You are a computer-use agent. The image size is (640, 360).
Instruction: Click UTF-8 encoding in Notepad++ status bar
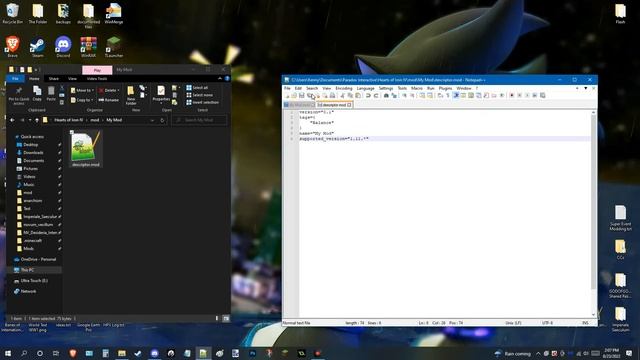point(547,323)
